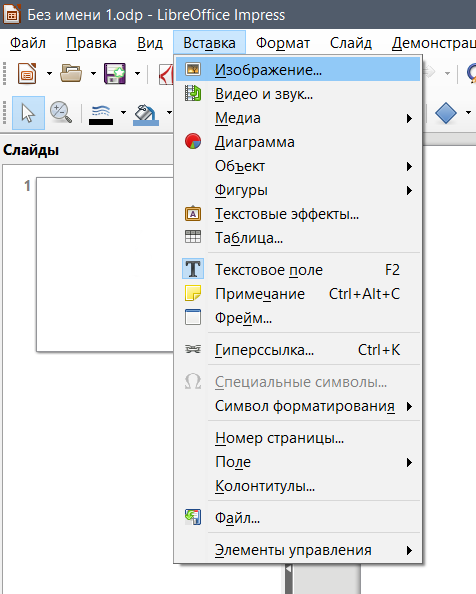This screenshot has width=476, height=594.
Task: Open the Слайд menu
Action: (x=351, y=43)
